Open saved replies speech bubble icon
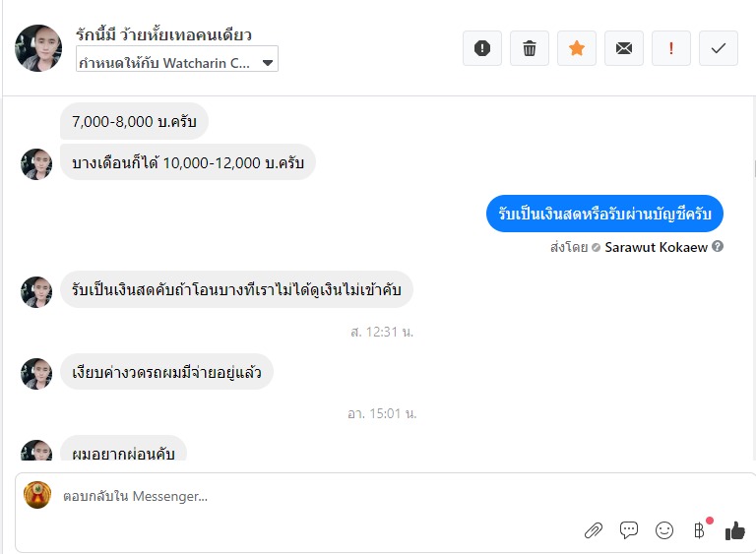Viewport: 756px width, 554px height. click(x=629, y=530)
